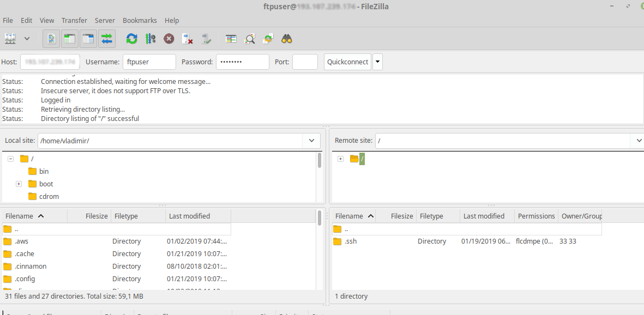
Task: Open the Site Manager icon
Action: click(x=10, y=39)
